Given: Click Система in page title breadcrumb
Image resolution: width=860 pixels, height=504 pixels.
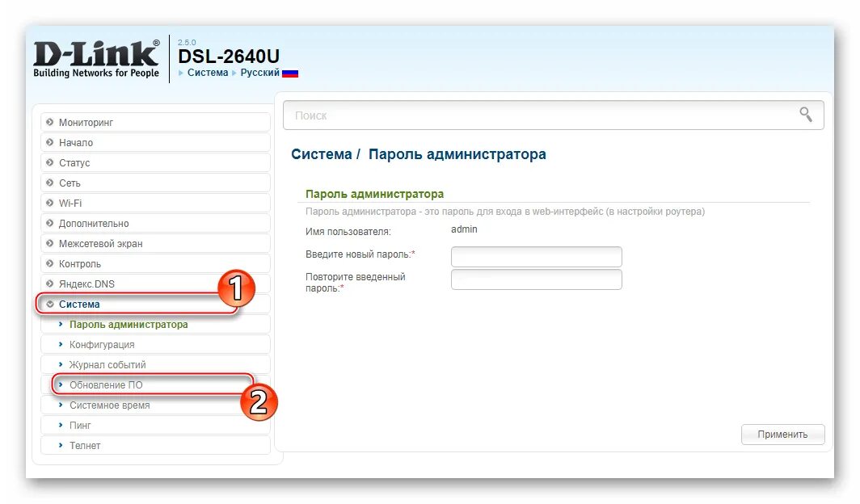Looking at the screenshot, I should [x=322, y=154].
